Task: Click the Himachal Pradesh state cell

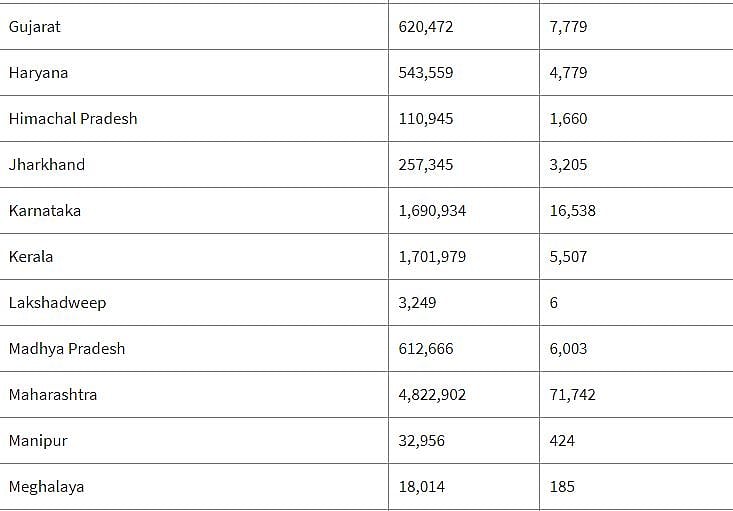Action: (73, 119)
